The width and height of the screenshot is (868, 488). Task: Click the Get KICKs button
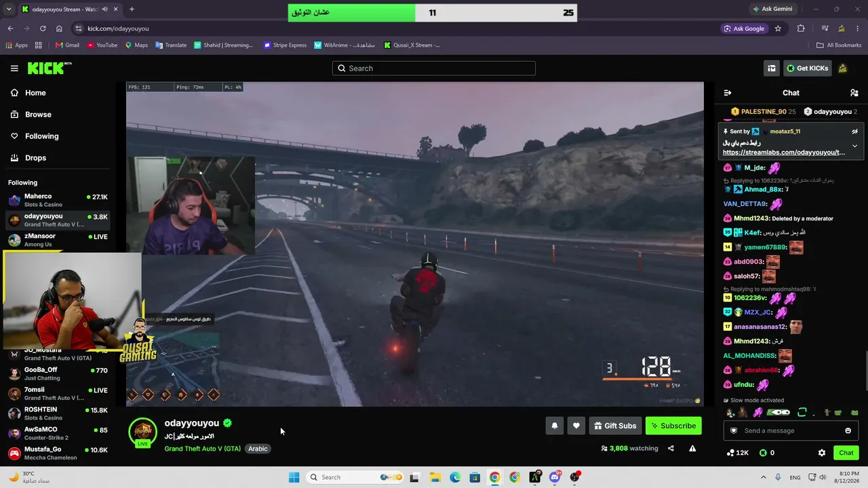808,68
